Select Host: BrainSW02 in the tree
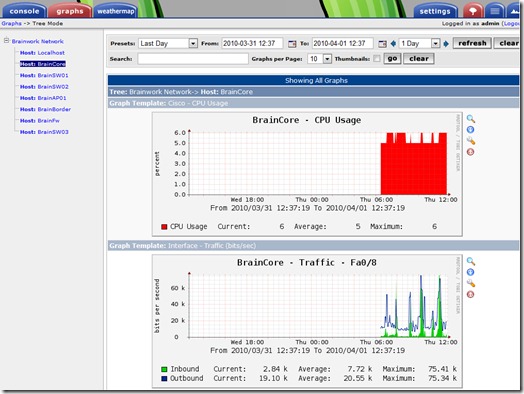 (x=44, y=87)
